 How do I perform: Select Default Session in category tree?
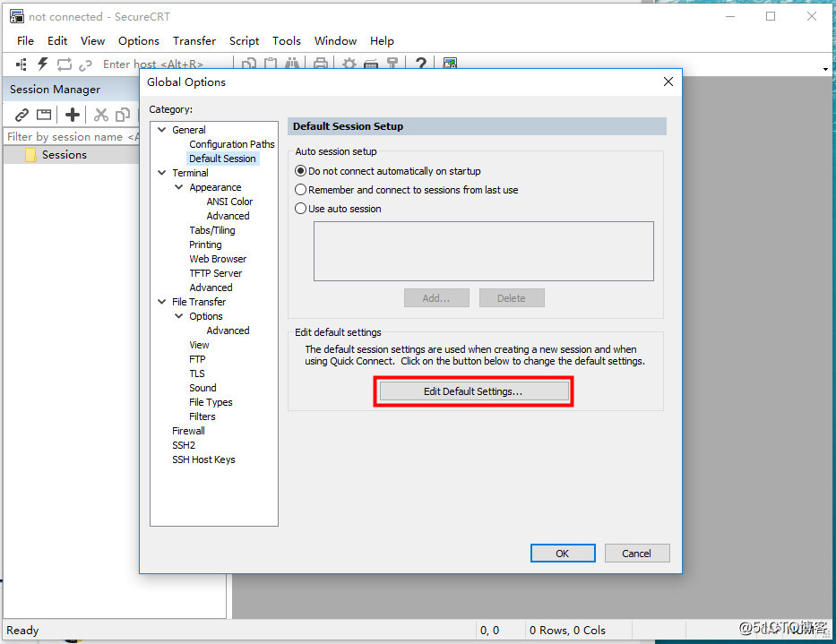tap(222, 159)
